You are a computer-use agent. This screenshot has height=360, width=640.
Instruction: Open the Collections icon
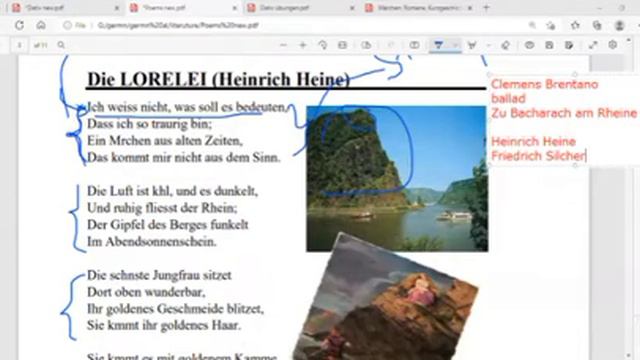coord(597,25)
